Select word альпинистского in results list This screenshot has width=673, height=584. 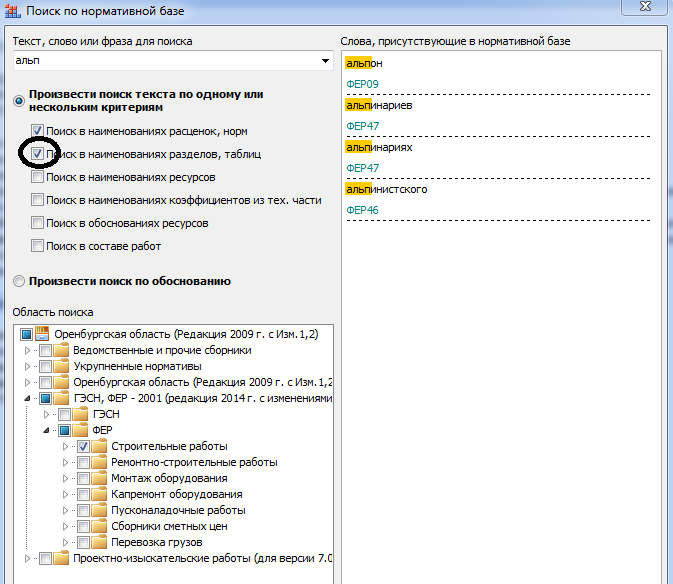tap(386, 189)
